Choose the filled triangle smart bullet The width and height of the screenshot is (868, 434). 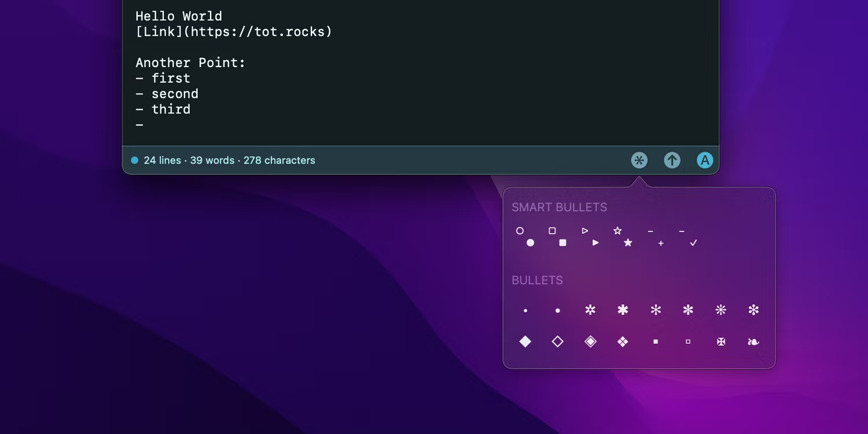tap(595, 243)
